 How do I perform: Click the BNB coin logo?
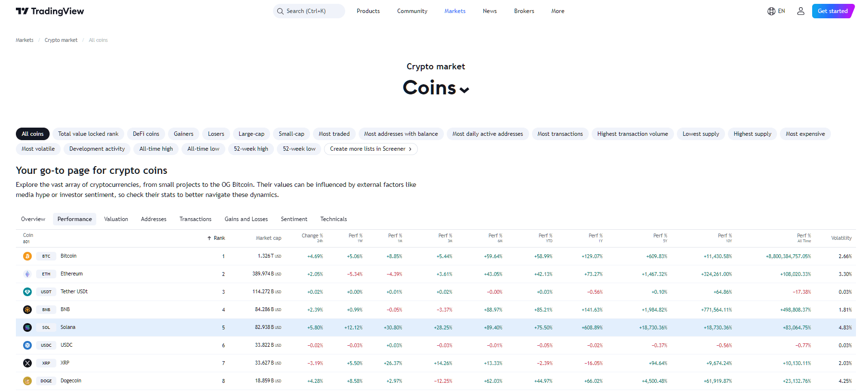point(27,310)
